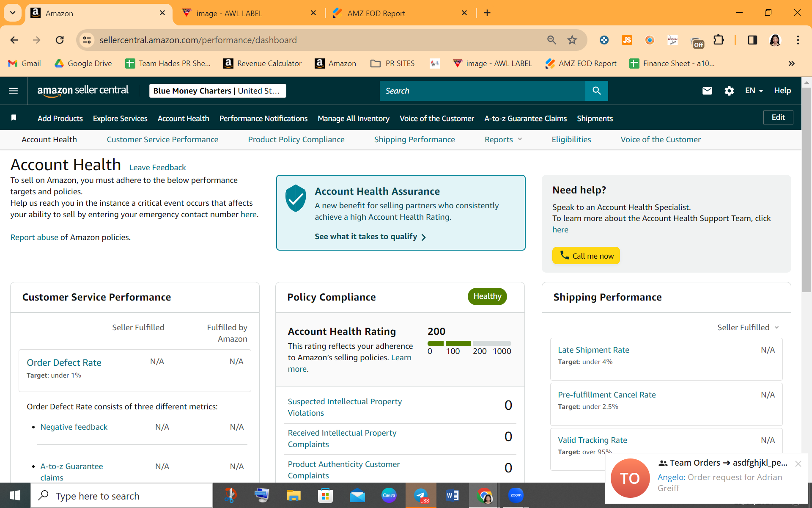Open the Eligibilities tab
Image resolution: width=812 pixels, height=508 pixels.
click(x=571, y=140)
